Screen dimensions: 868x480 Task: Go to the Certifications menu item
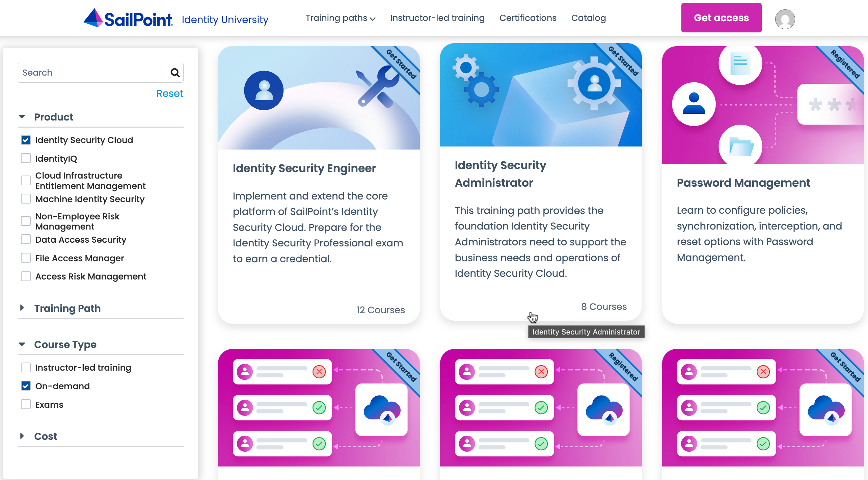pyautogui.click(x=527, y=18)
